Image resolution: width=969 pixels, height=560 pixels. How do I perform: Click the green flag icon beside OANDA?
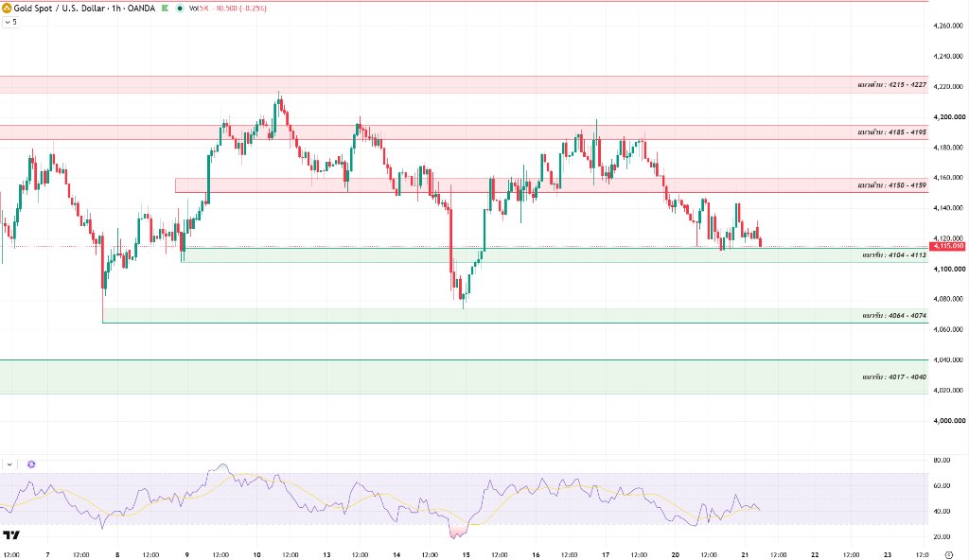click(x=165, y=8)
